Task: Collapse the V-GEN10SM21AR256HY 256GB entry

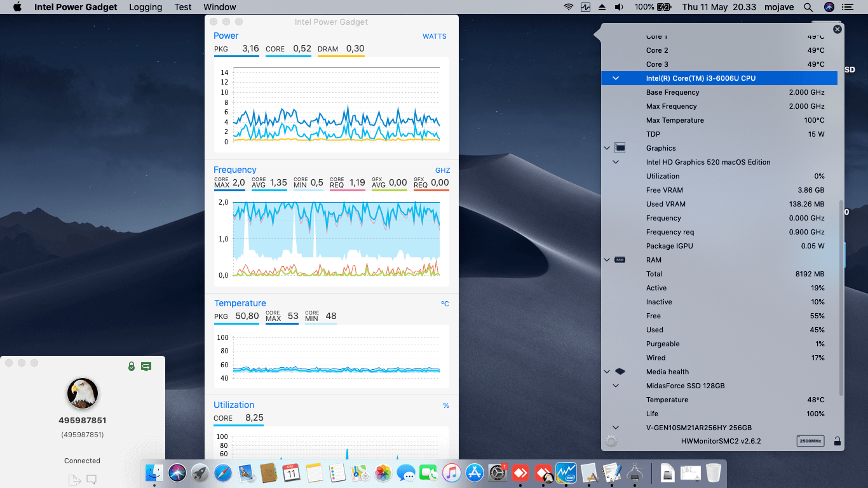Action: pyautogui.click(x=615, y=428)
